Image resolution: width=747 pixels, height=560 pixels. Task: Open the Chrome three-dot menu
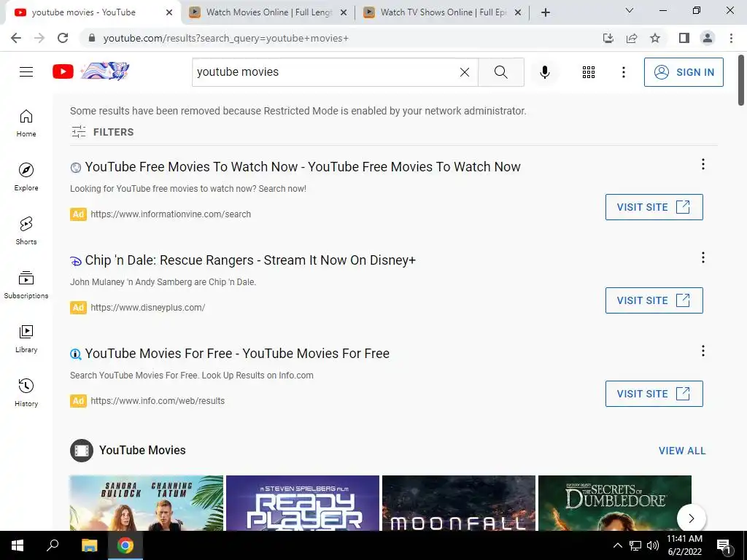(x=731, y=38)
